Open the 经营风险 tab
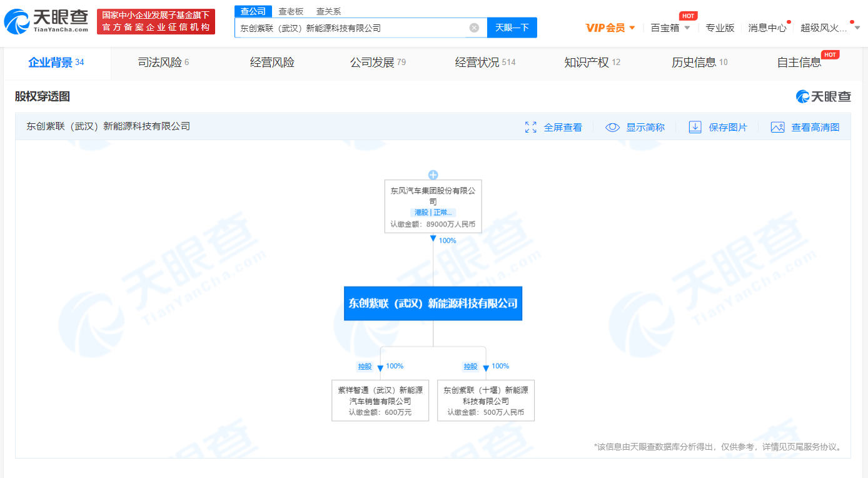This screenshot has height=478, width=868. pyautogui.click(x=272, y=63)
